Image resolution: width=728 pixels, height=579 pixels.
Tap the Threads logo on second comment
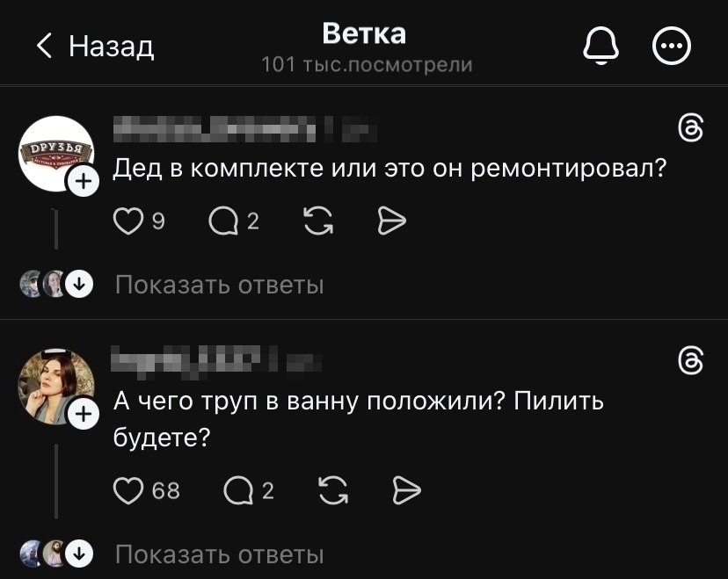pyautogui.click(x=691, y=360)
